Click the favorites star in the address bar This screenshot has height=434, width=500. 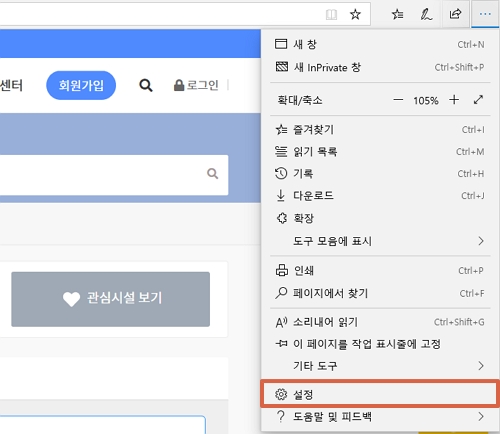(x=355, y=14)
